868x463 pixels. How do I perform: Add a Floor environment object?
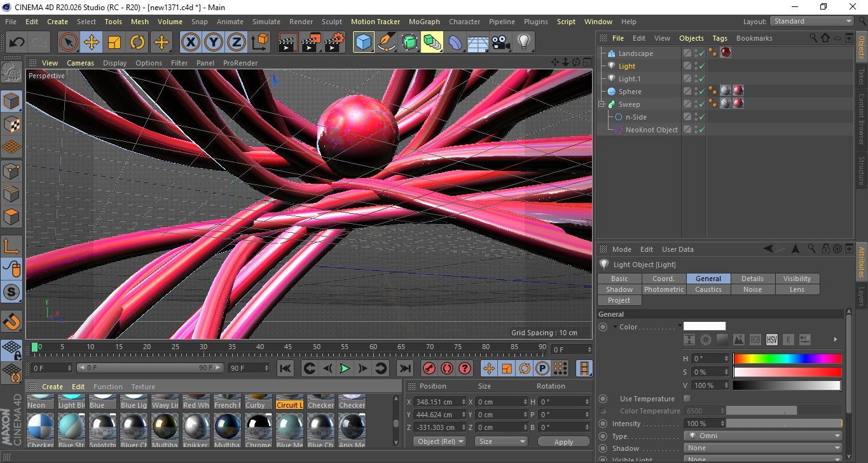point(478,43)
